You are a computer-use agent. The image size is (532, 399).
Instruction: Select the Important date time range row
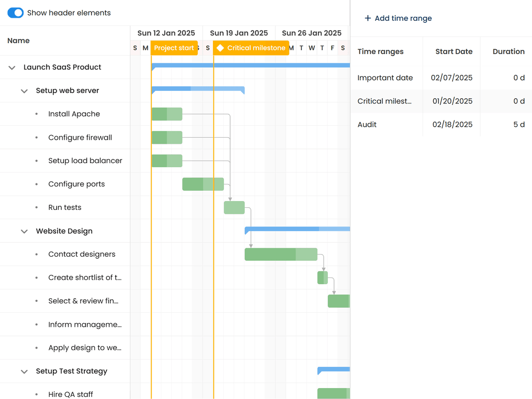pyautogui.click(x=385, y=78)
